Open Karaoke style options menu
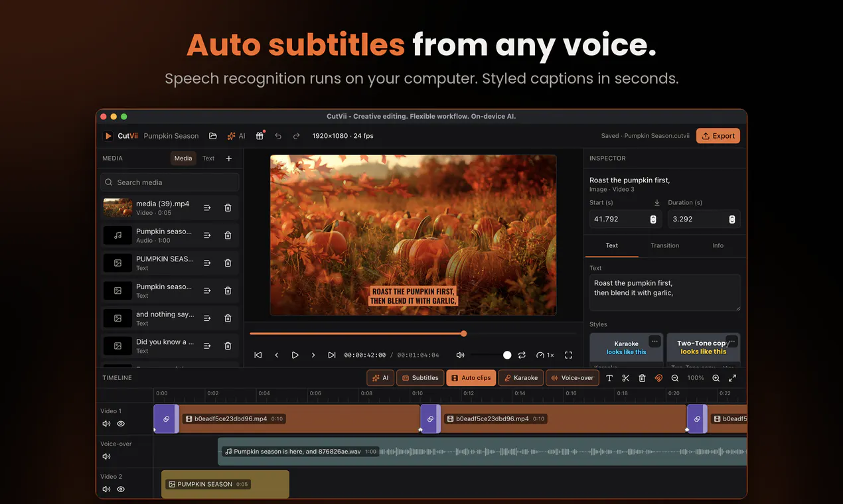This screenshot has width=843, height=504. [655, 341]
